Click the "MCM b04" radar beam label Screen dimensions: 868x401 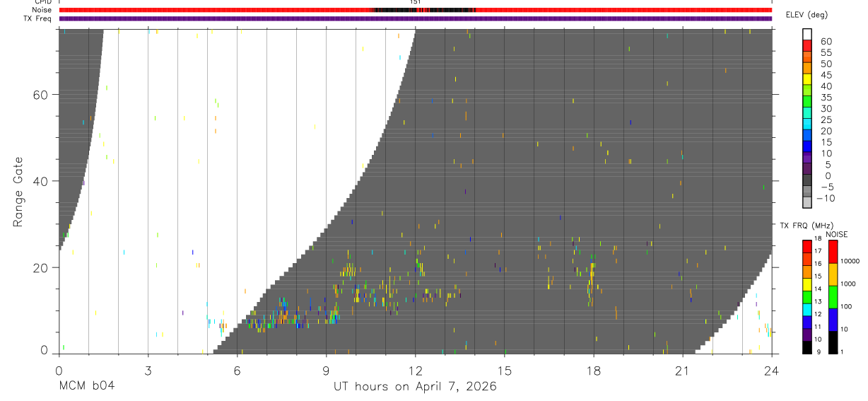tap(86, 387)
